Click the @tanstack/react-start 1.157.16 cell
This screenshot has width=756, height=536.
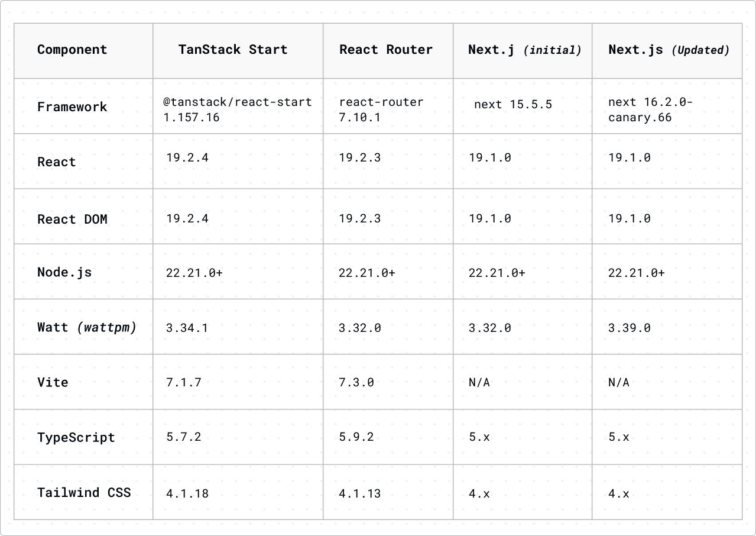238,109
